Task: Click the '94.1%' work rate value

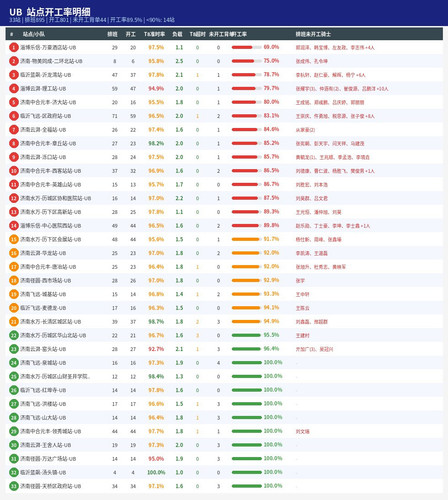Action: 271,308
